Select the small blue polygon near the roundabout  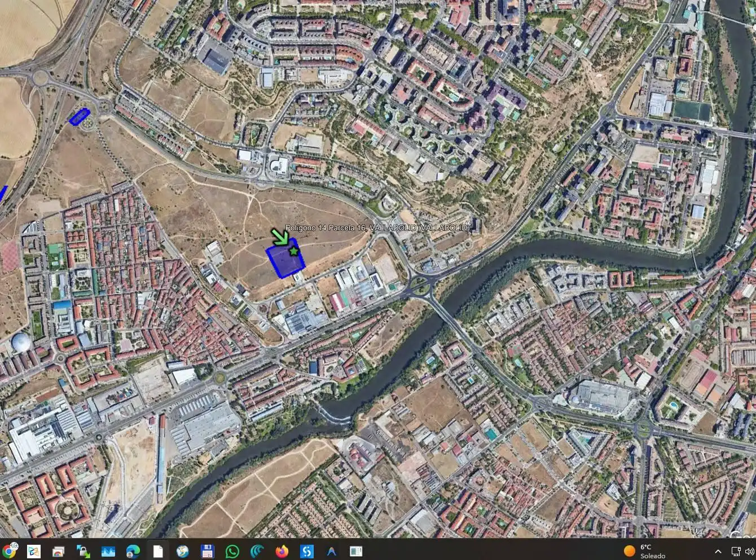click(x=80, y=116)
